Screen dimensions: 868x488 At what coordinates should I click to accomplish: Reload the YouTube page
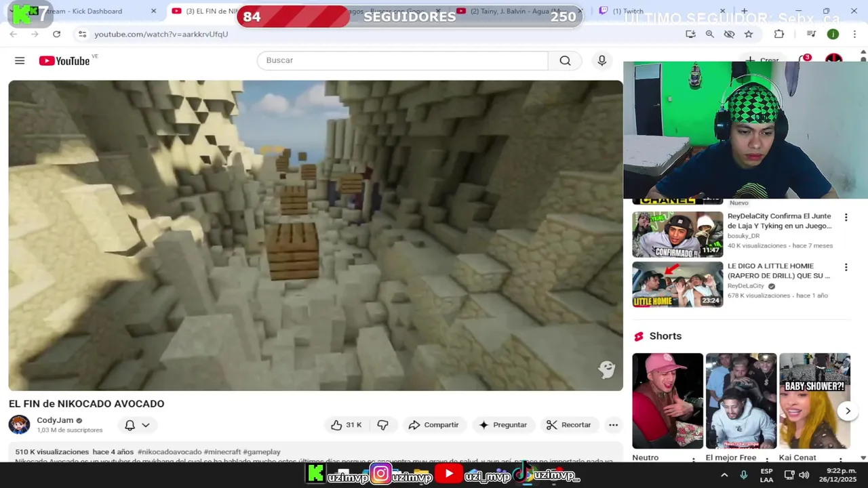click(56, 34)
